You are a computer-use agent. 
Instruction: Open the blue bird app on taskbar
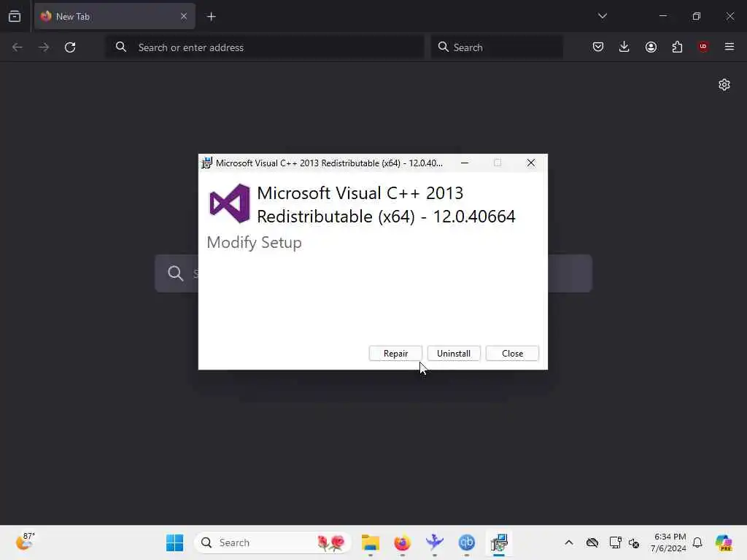pyautogui.click(x=435, y=542)
